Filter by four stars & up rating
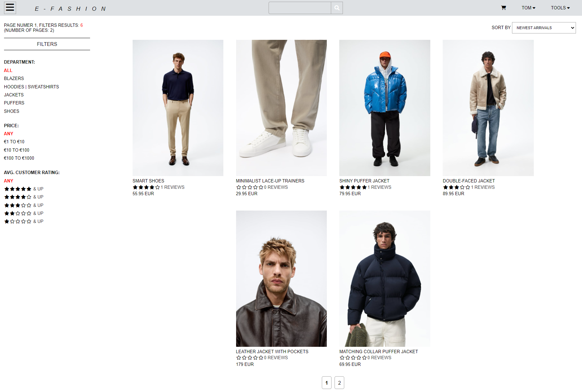This screenshot has height=392, width=582. point(24,197)
